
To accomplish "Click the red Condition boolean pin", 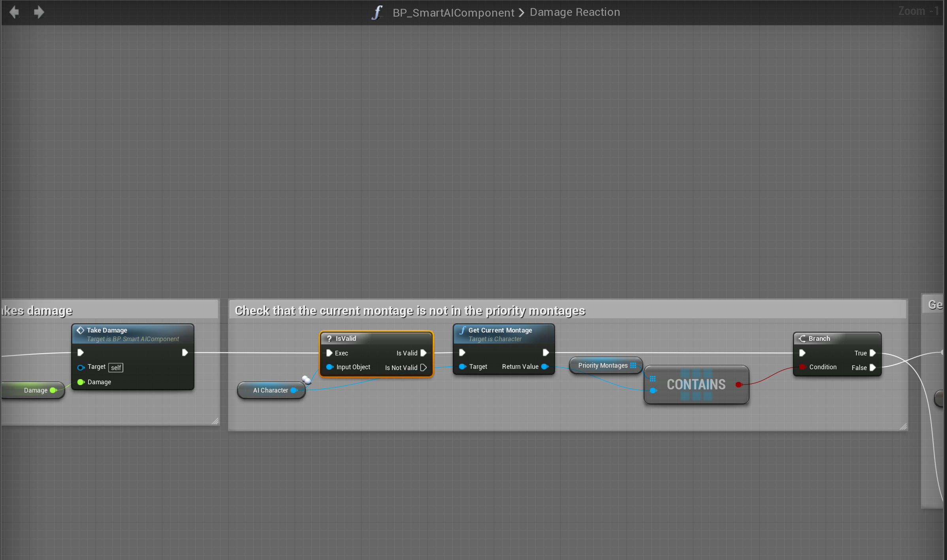I will (x=802, y=367).
